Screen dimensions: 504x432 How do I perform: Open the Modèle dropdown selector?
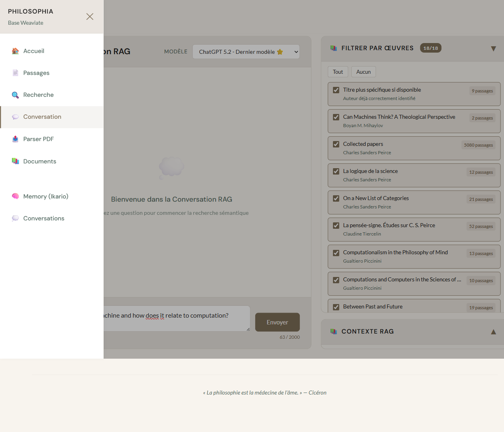click(246, 52)
